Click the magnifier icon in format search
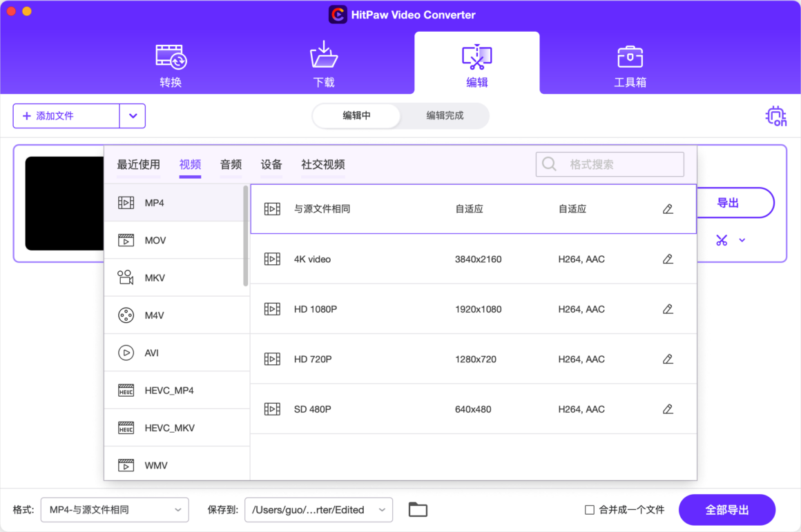Image resolution: width=801 pixels, height=532 pixels. (x=549, y=164)
